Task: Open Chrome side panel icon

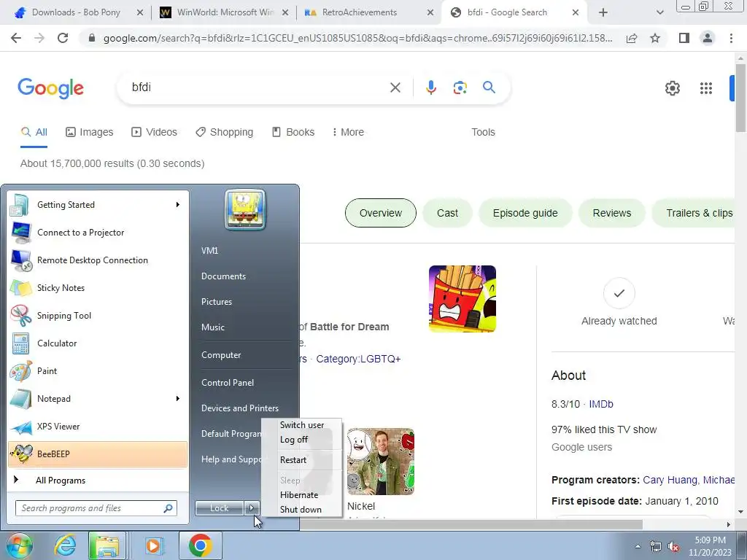Action: (684, 38)
